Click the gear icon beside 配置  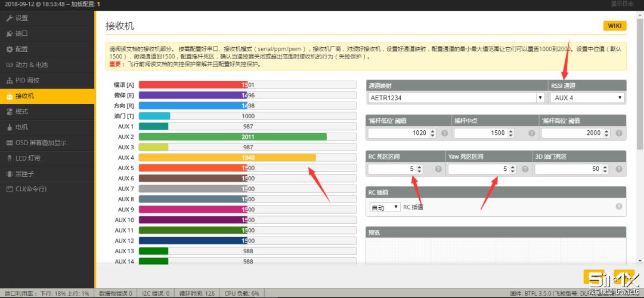point(10,49)
